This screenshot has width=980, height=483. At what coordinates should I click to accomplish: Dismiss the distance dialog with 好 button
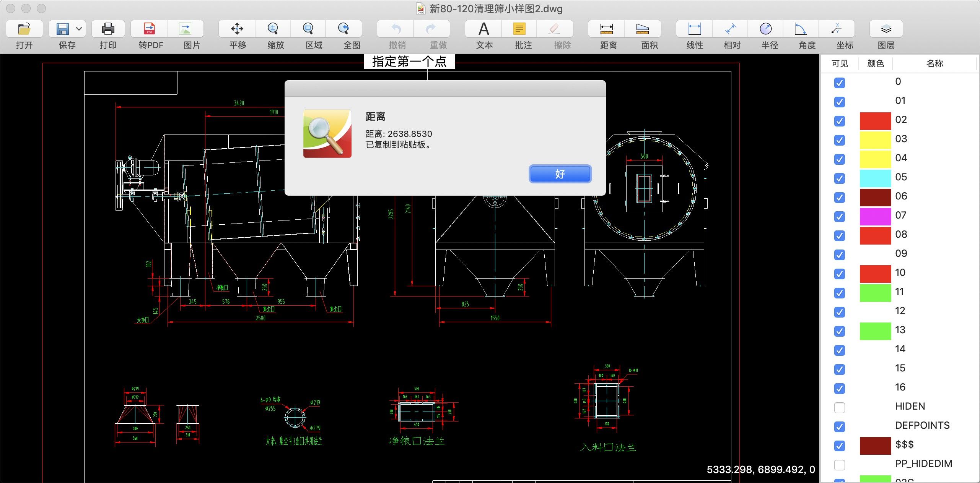[560, 174]
